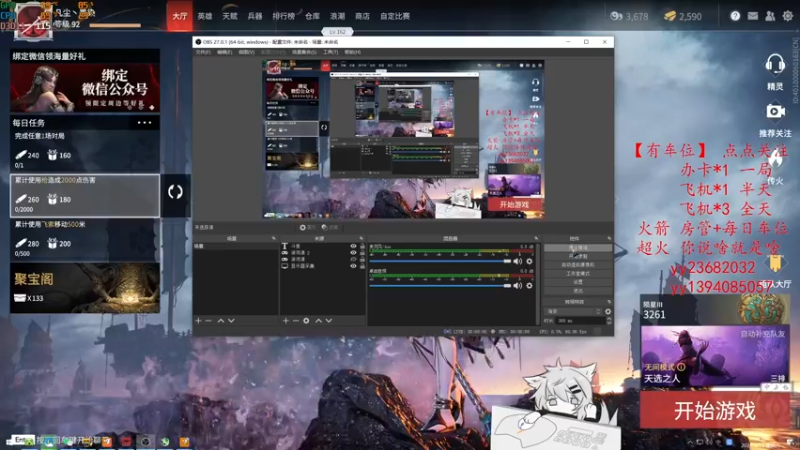Move the scene up in Scenes panel
The height and width of the screenshot is (450, 800).
point(221,320)
